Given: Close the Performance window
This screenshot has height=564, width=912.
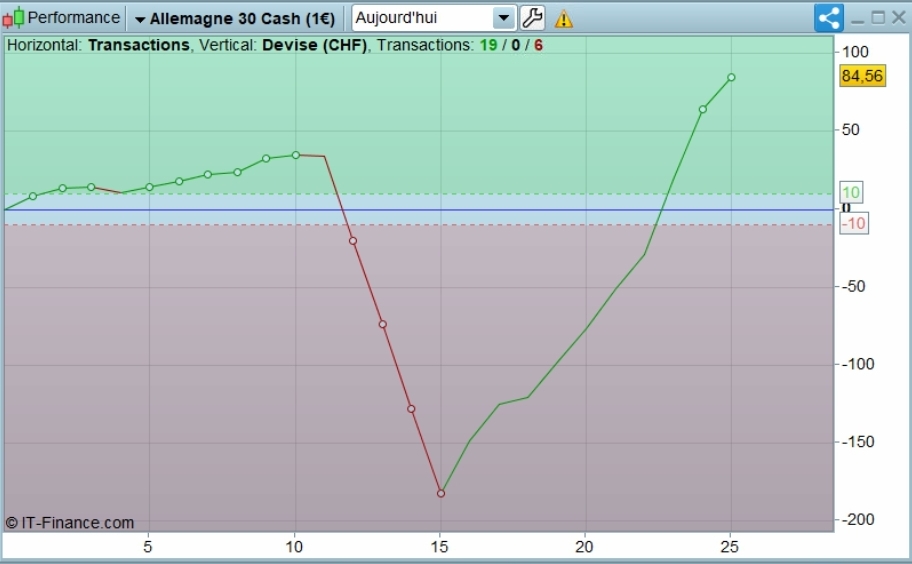Looking at the screenshot, I should (899, 18).
